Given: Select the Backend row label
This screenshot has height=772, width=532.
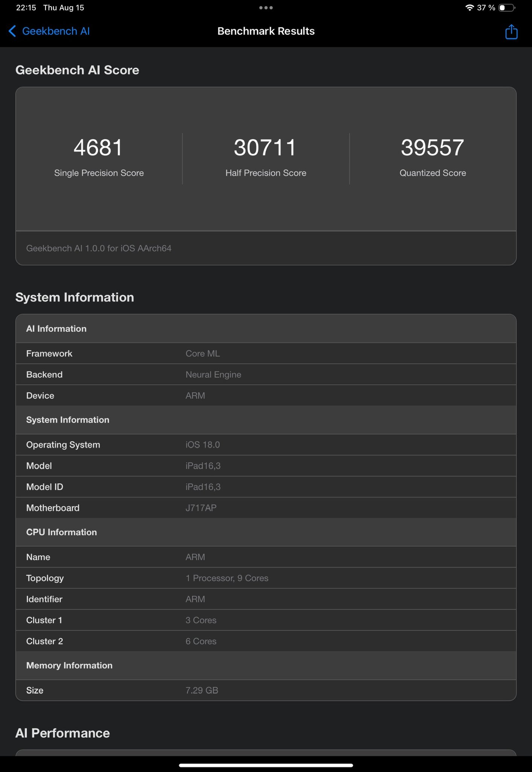Looking at the screenshot, I should [x=44, y=375].
